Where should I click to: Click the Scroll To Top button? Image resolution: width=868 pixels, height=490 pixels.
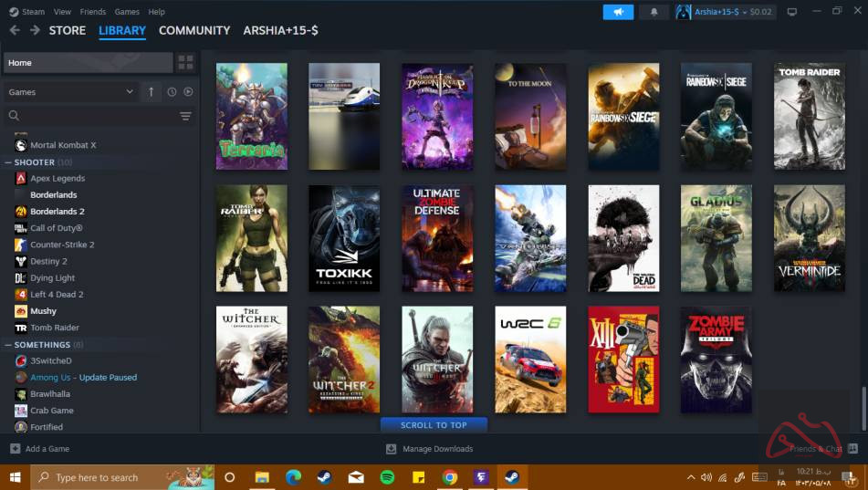434,425
